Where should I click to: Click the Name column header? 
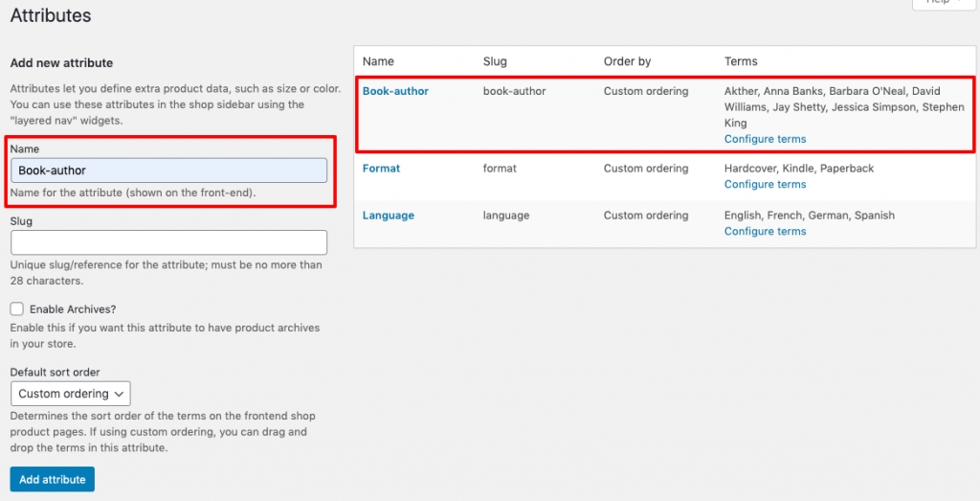tap(378, 61)
